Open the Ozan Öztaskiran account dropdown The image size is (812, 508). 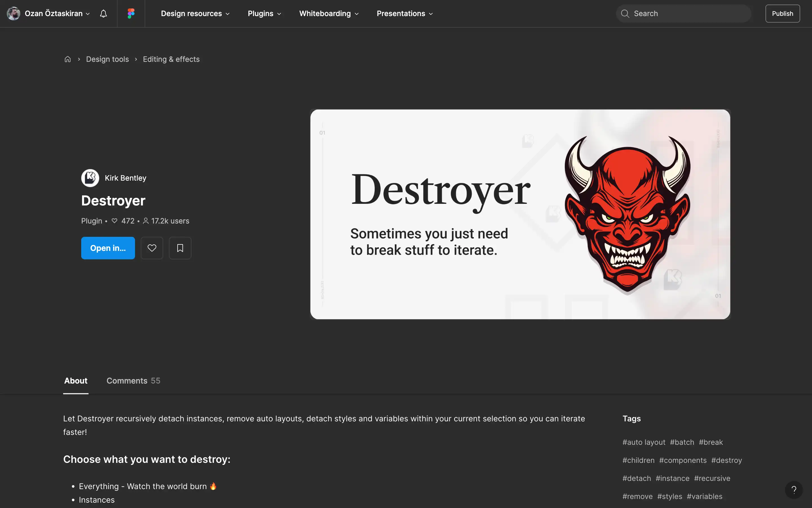(58, 14)
